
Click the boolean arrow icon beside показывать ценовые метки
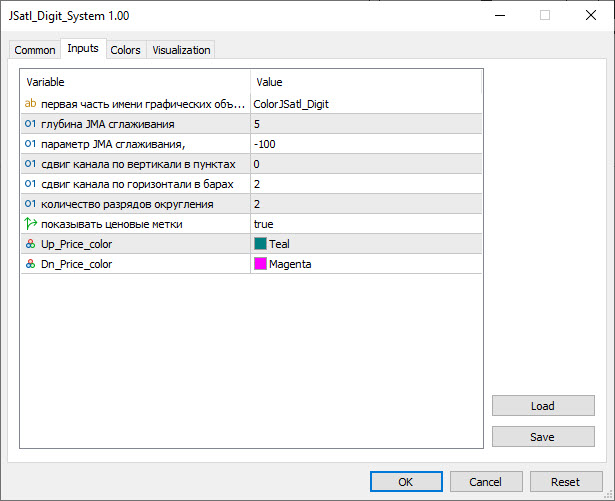coord(30,224)
